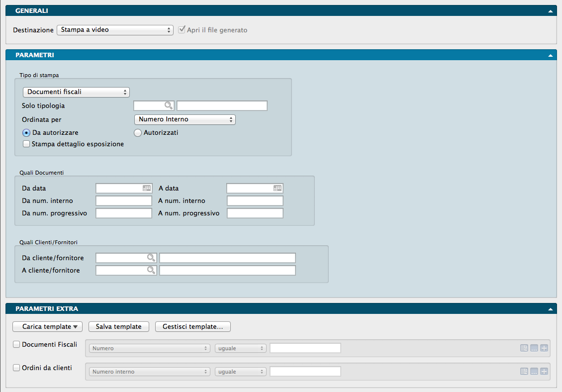Click the Salva template button
Viewport: 562px width, 392px height.
(x=119, y=327)
